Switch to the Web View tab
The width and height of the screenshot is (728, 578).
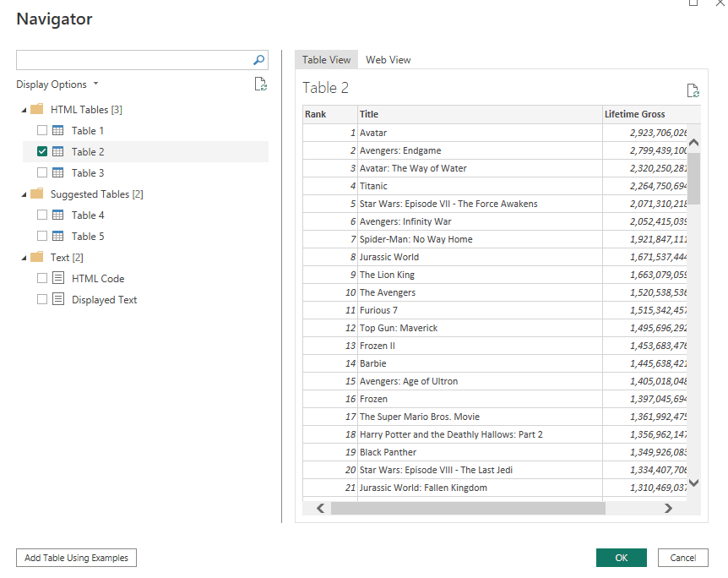pyautogui.click(x=388, y=60)
